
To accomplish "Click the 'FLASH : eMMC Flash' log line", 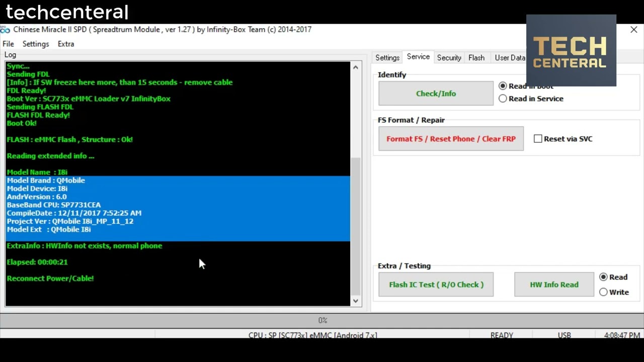I will coord(70,139).
